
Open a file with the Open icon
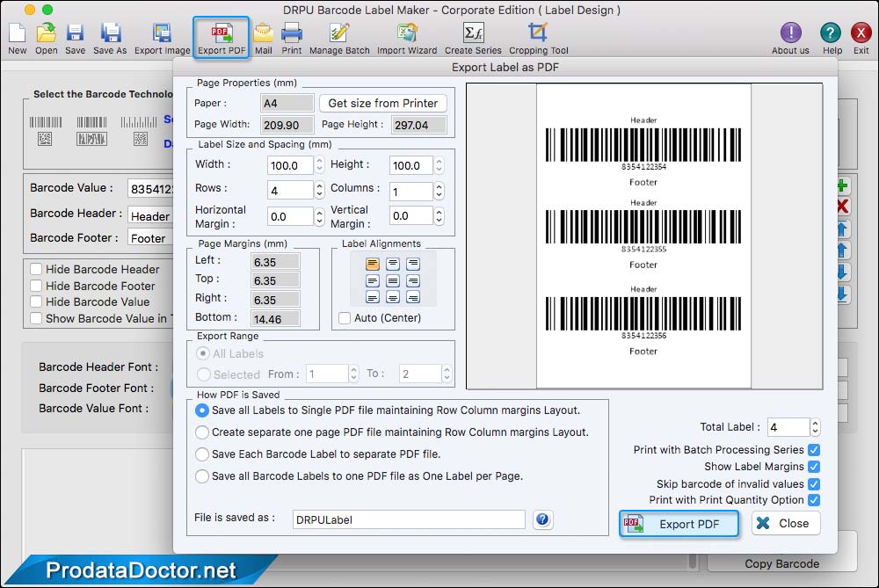click(46, 38)
